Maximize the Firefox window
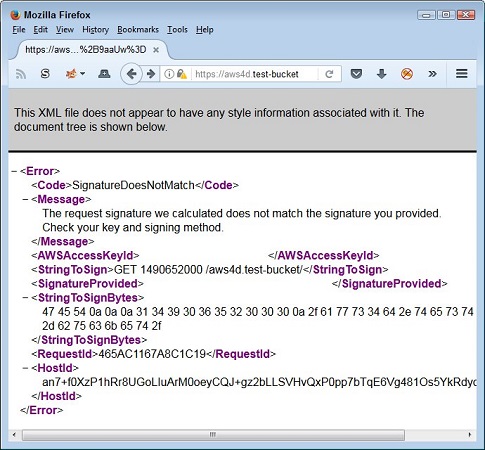Viewport: 485px width, 450px height. (x=446, y=15)
